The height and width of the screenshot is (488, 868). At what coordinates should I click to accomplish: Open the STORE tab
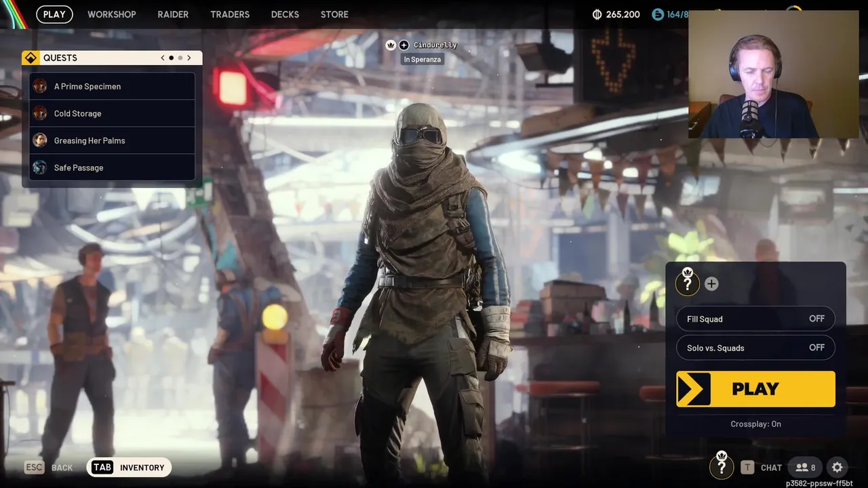click(x=334, y=14)
